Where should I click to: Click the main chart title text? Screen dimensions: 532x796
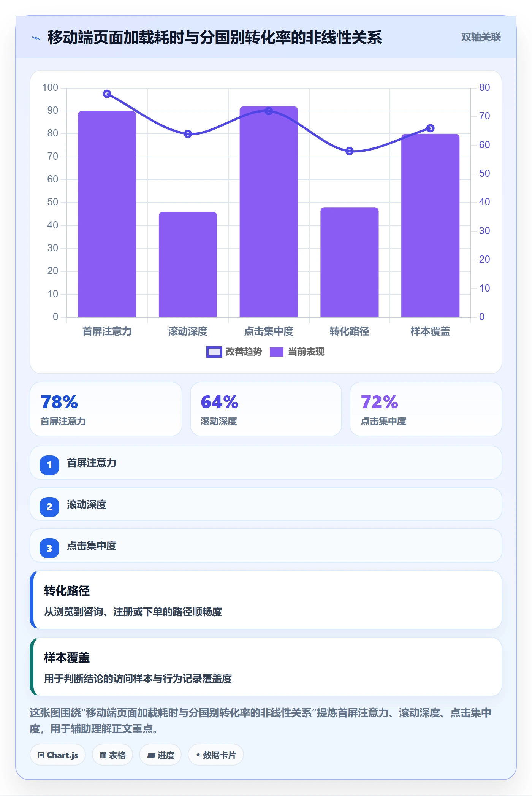[215, 38]
